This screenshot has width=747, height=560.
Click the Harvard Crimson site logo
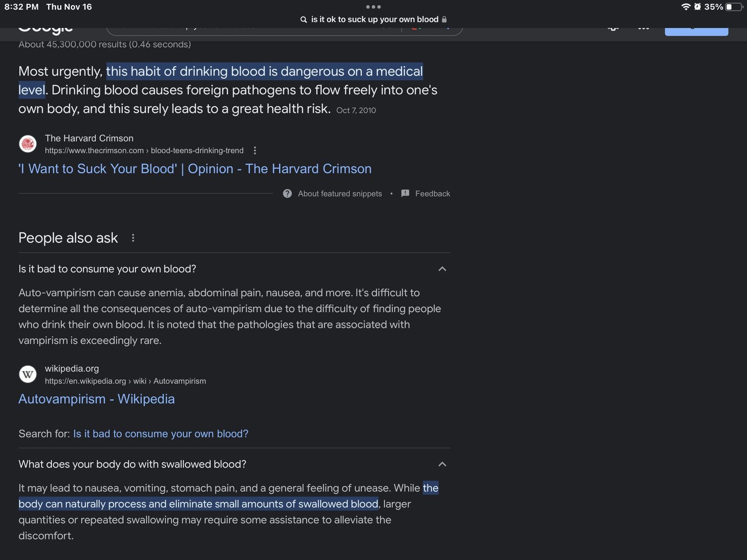tap(28, 144)
